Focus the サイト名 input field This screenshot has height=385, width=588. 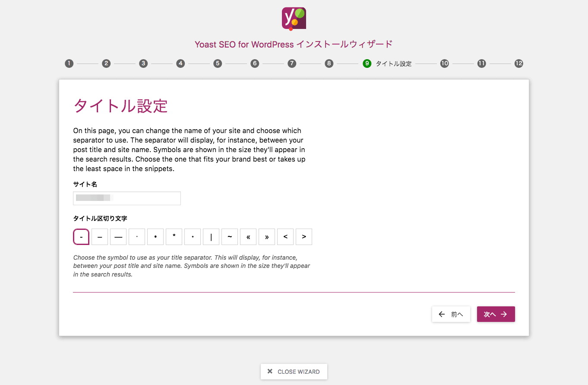click(x=127, y=198)
